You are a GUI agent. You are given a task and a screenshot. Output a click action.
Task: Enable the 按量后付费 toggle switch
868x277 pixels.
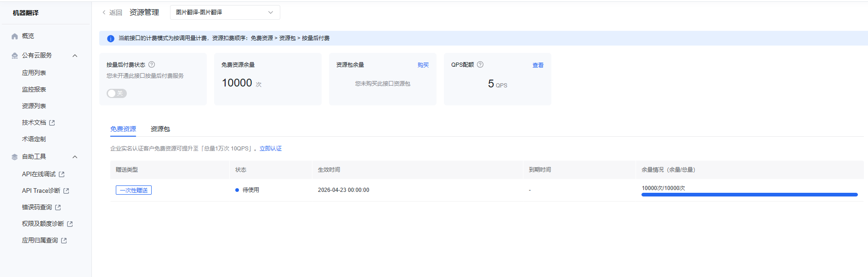(117, 93)
